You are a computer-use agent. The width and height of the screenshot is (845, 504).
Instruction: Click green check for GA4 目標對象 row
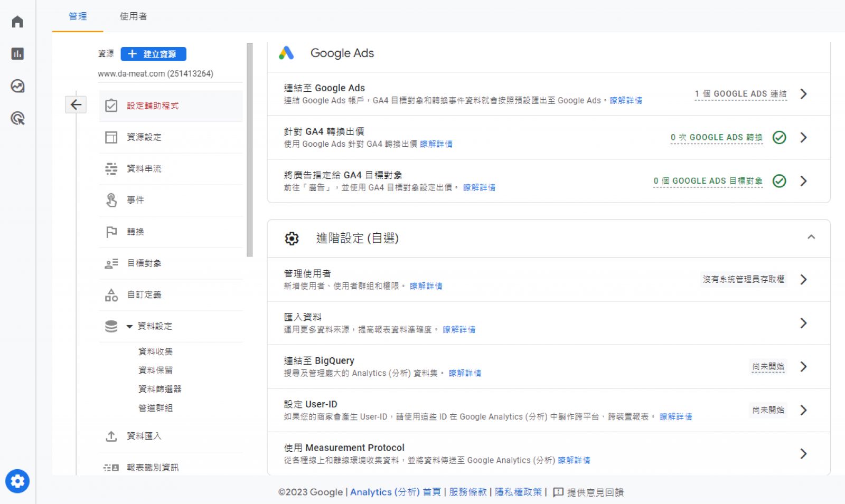[780, 181]
